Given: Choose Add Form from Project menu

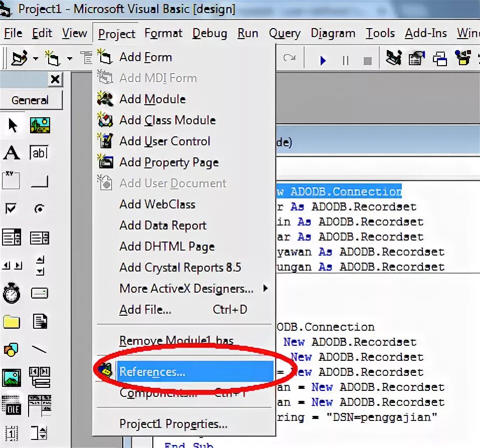Looking at the screenshot, I should 184,57.
